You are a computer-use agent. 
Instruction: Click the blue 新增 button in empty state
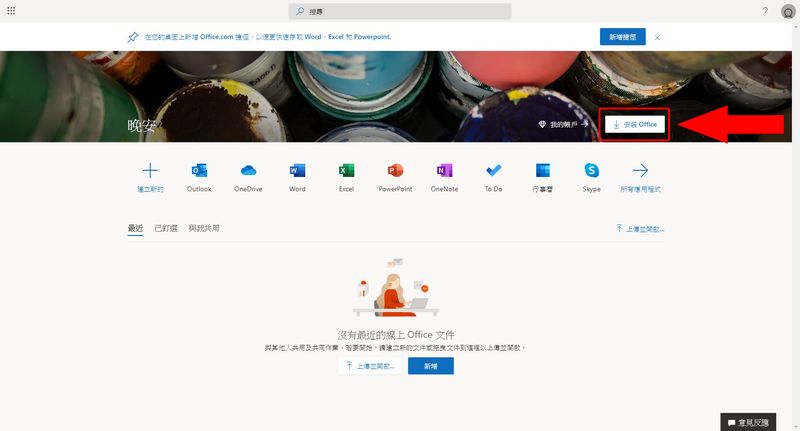pos(431,366)
